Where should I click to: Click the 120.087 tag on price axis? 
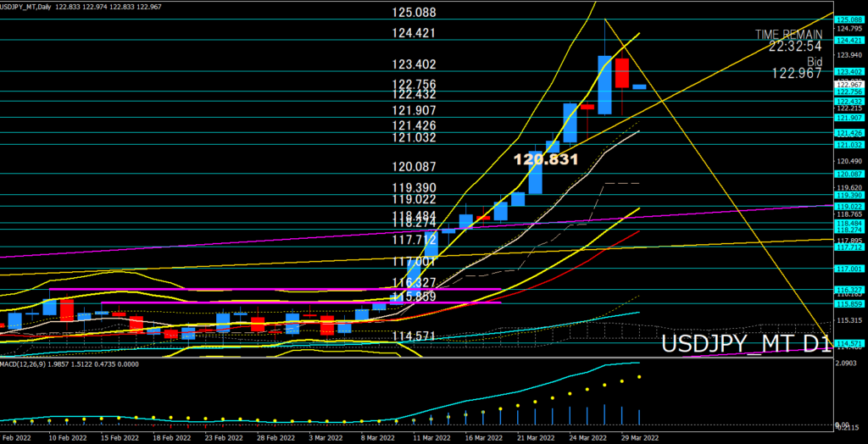(x=849, y=174)
